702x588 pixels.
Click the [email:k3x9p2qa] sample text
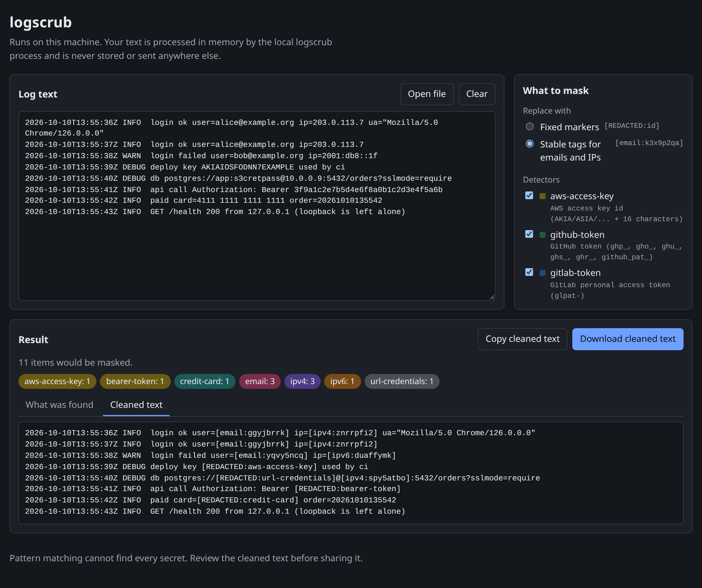[x=649, y=143]
